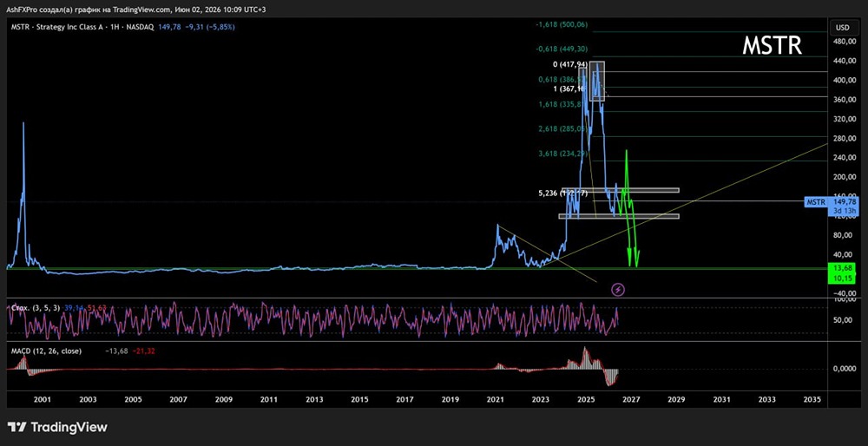
Task: Click the 2033 time axis label
Action: (x=766, y=399)
